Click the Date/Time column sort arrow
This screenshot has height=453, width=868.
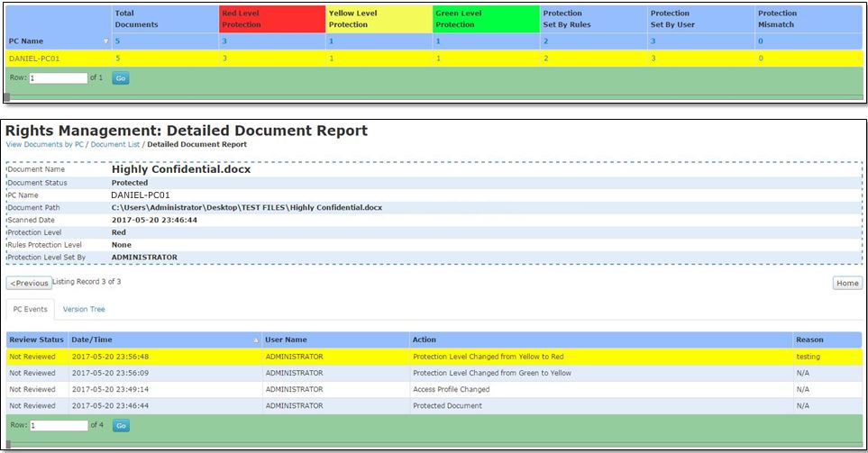[256, 340]
